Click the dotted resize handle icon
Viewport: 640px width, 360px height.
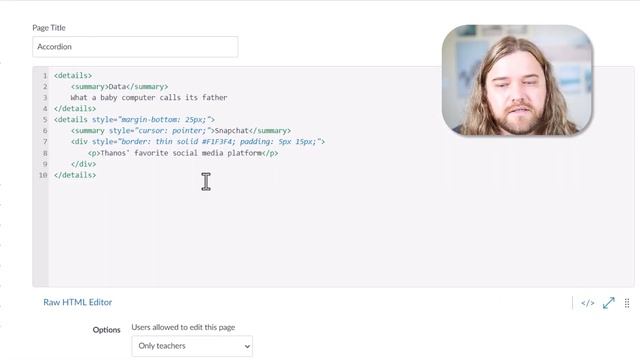tap(627, 303)
